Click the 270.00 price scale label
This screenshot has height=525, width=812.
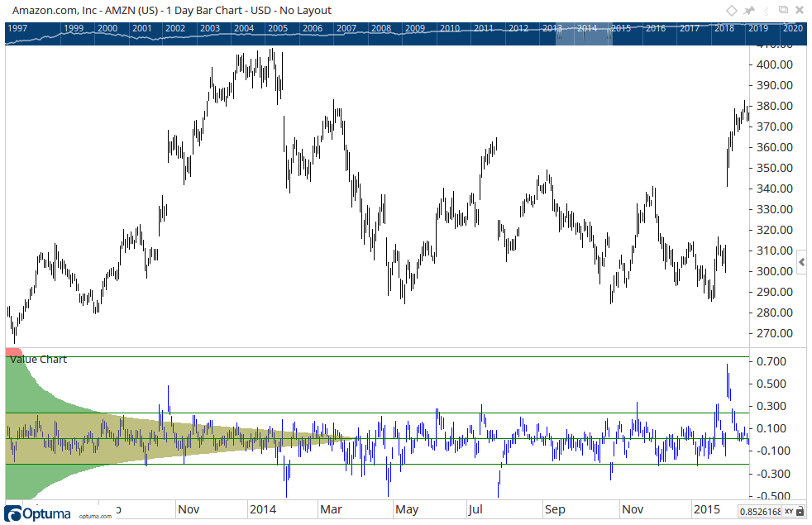click(x=775, y=333)
